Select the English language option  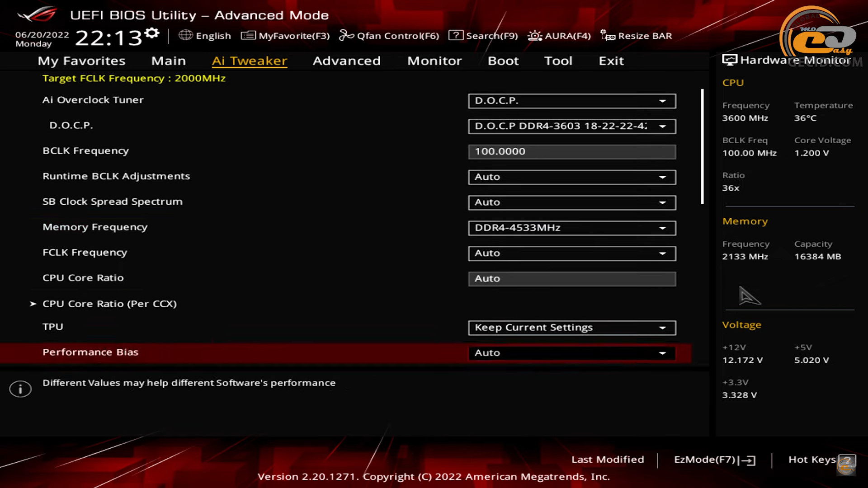pyautogui.click(x=213, y=36)
